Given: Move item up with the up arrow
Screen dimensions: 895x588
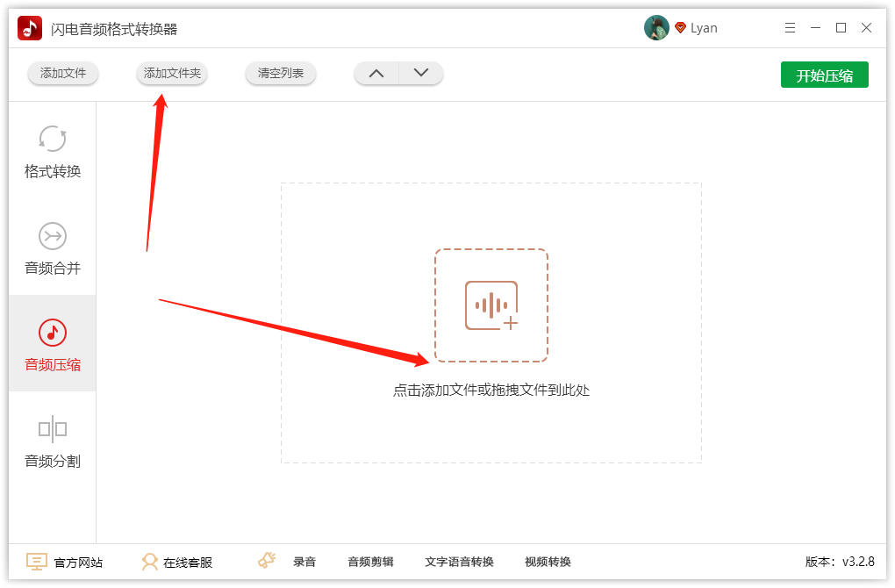Looking at the screenshot, I should tap(376, 74).
